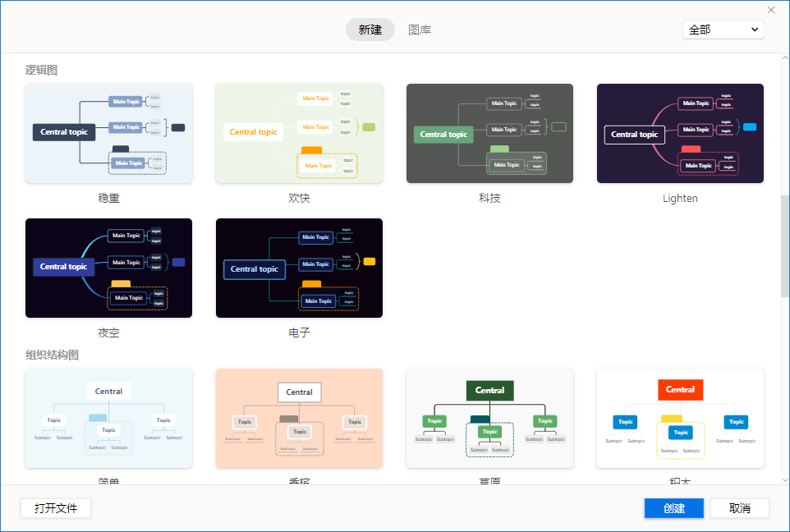
Task: Select the 电子 logic chart template
Action: [x=299, y=268]
